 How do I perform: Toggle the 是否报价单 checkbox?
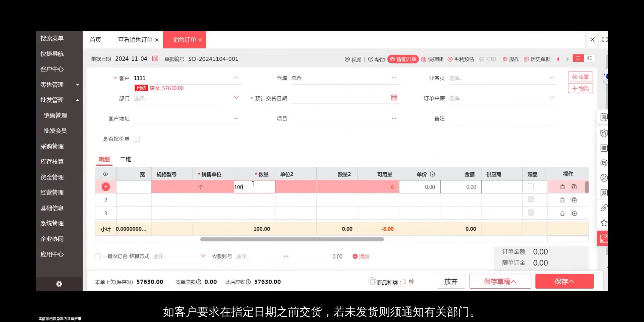pyautogui.click(x=137, y=138)
